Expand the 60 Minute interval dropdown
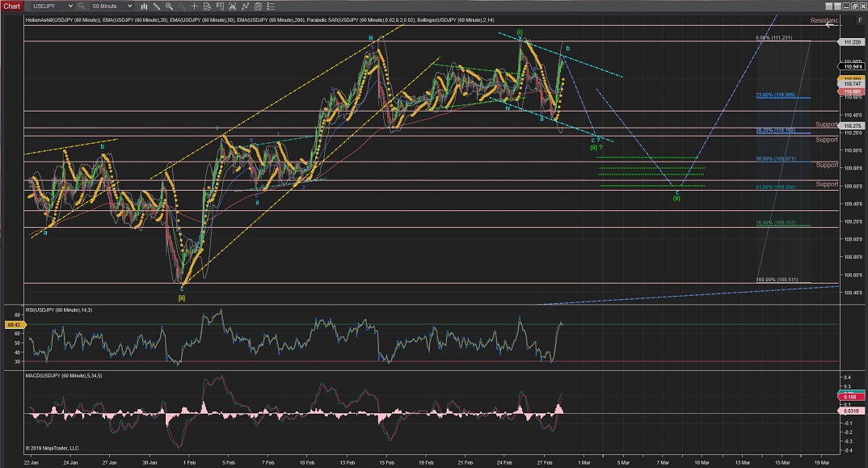 [129, 6]
